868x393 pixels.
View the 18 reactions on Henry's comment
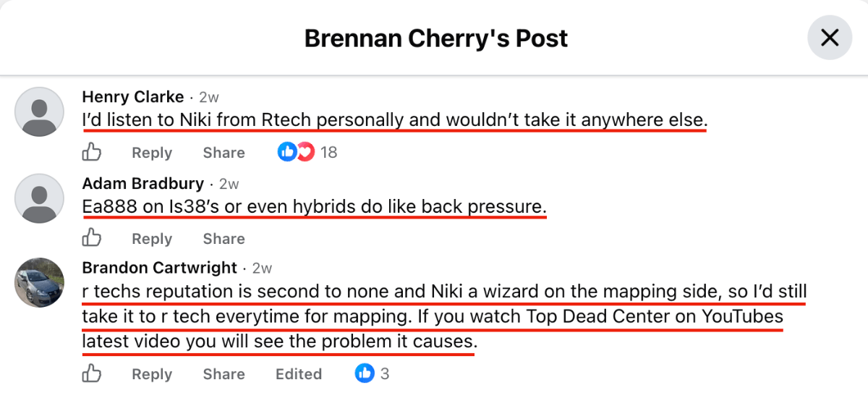click(307, 153)
